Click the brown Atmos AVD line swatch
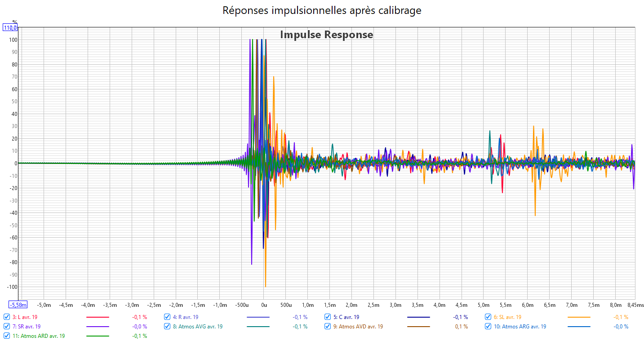 click(418, 327)
